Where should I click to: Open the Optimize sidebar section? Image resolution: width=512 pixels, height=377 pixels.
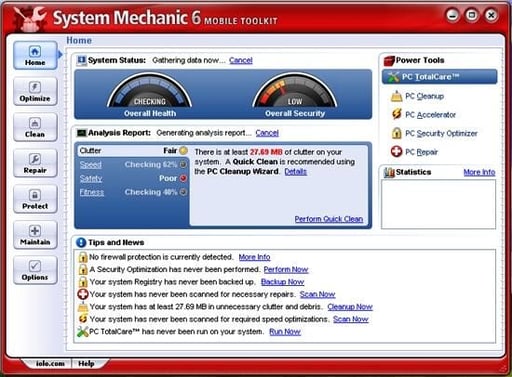pos(35,91)
